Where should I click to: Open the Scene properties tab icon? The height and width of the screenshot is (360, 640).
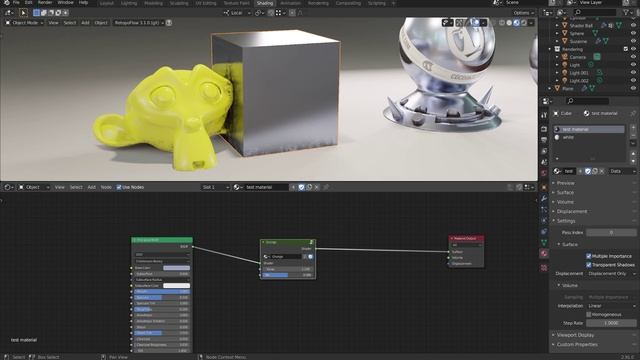(x=544, y=162)
